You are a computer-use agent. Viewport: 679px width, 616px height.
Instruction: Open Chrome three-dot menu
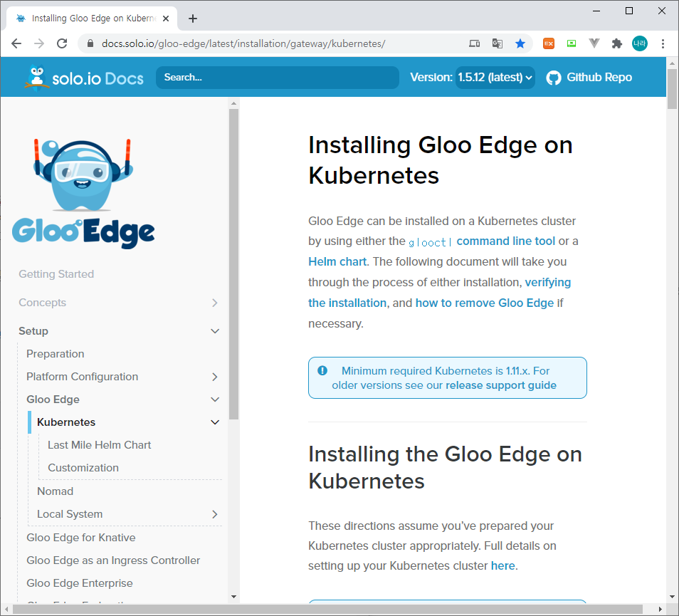[x=663, y=43]
